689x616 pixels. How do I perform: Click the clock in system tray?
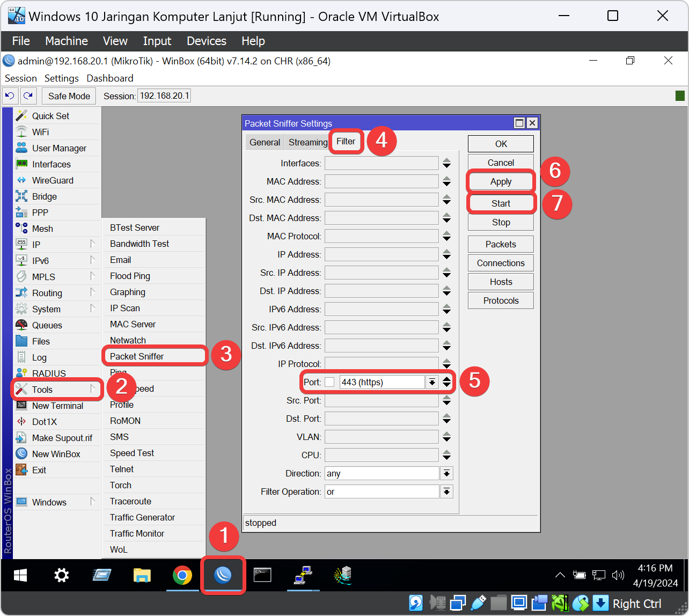pyautogui.click(x=655, y=575)
